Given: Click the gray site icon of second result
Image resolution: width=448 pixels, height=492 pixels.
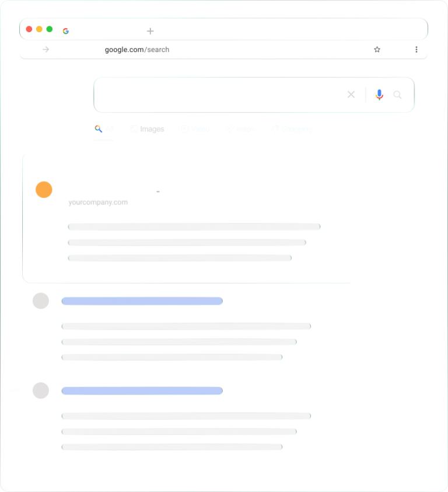Looking at the screenshot, I should click(41, 301).
